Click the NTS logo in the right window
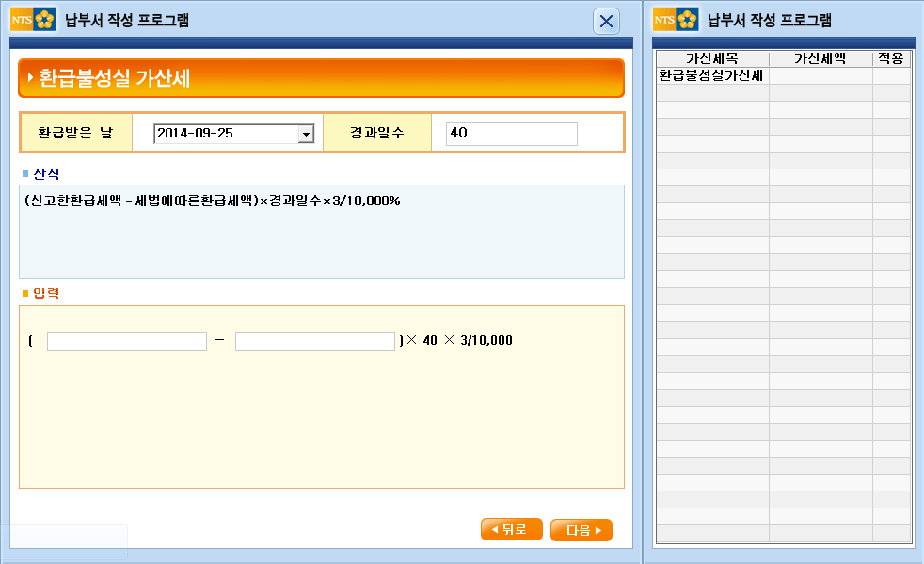924x564 pixels. 676,20
